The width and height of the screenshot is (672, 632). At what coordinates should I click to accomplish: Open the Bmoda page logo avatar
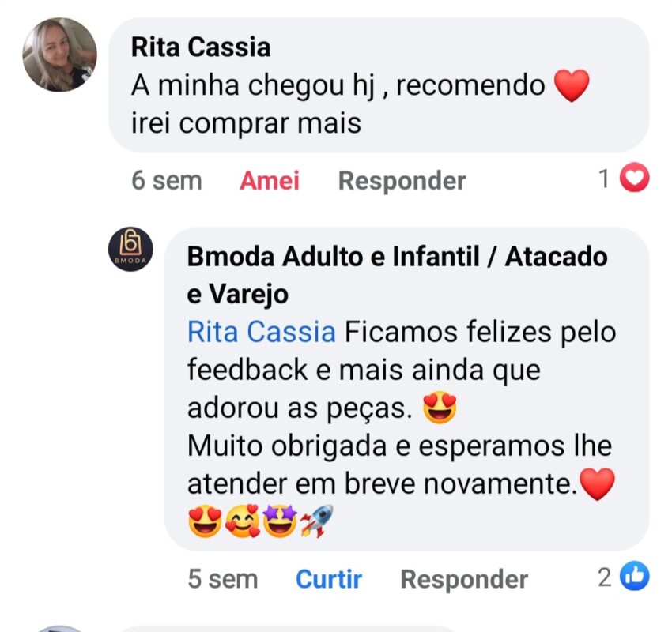click(x=130, y=249)
